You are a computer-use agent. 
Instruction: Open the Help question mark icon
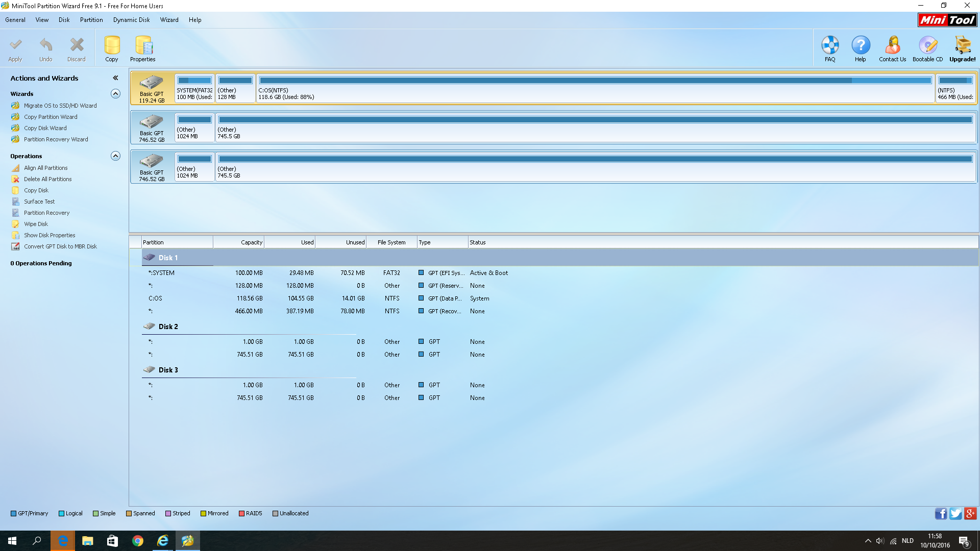(861, 45)
